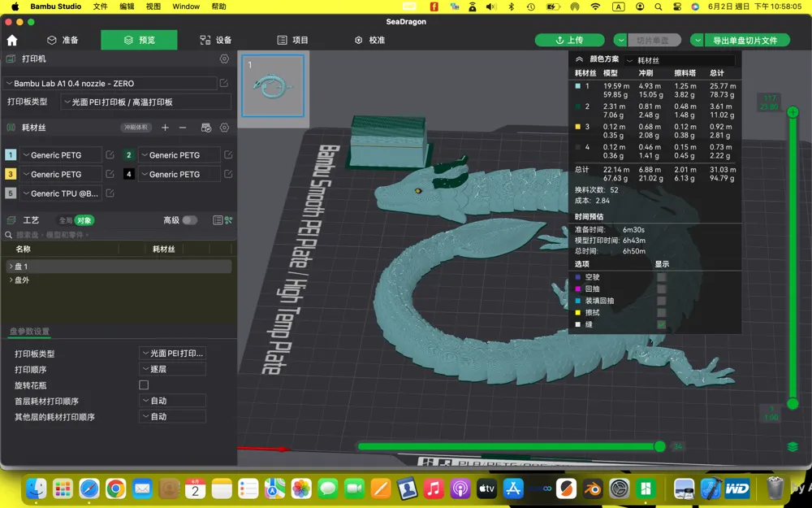This screenshot has width=812, height=508.
Task: Open the process settings list icon
Action: click(218, 220)
